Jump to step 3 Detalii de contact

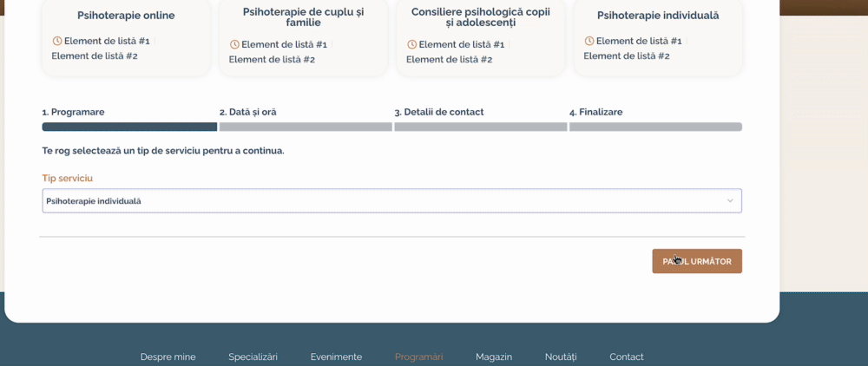pyautogui.click(x=439, y=112)
